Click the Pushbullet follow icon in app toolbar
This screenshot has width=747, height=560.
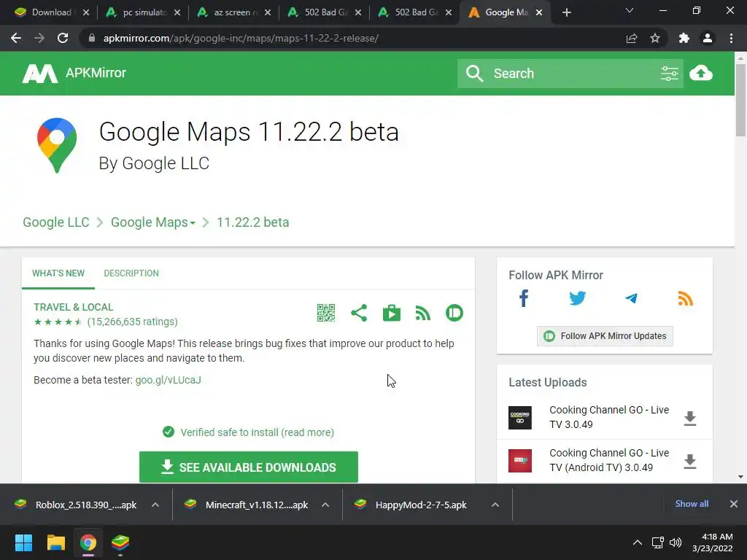tap(454, 313)
